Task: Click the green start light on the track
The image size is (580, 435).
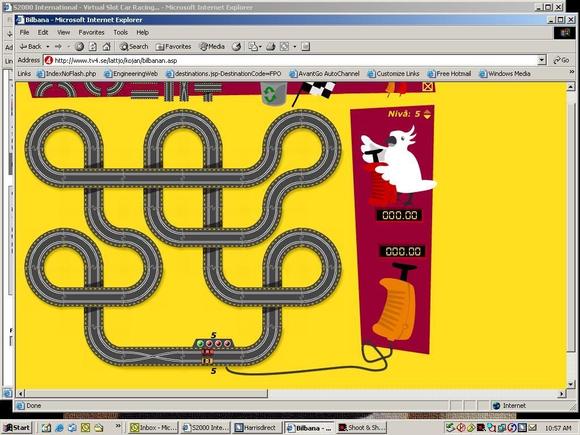Action: pyautogui.click(x=200, y=344)
